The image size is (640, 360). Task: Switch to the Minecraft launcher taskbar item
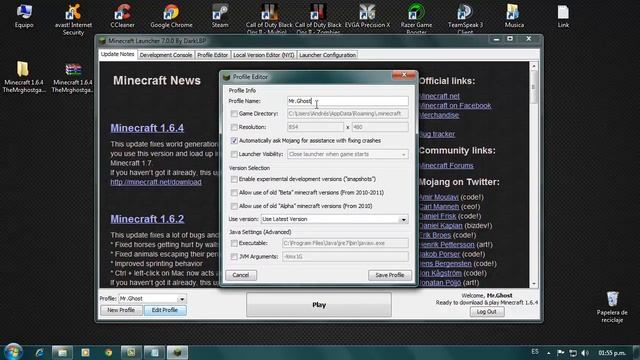pyautogui.click(x=177, y=352)
